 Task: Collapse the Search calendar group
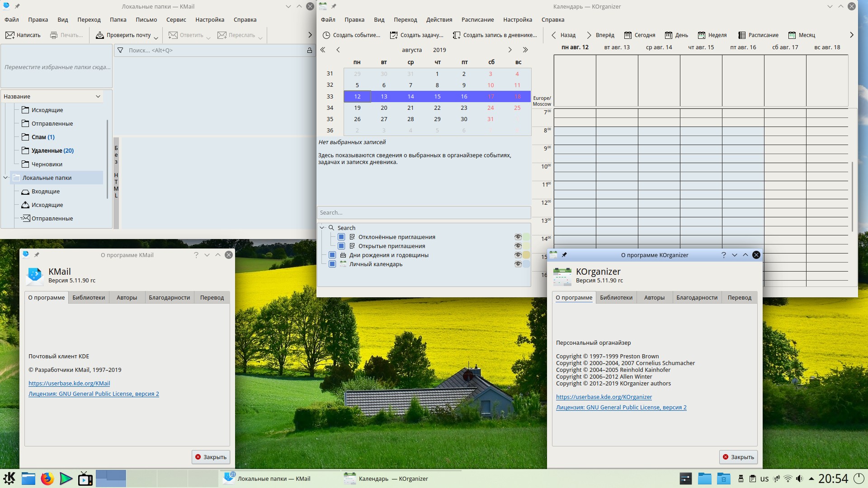pos(322,228)
